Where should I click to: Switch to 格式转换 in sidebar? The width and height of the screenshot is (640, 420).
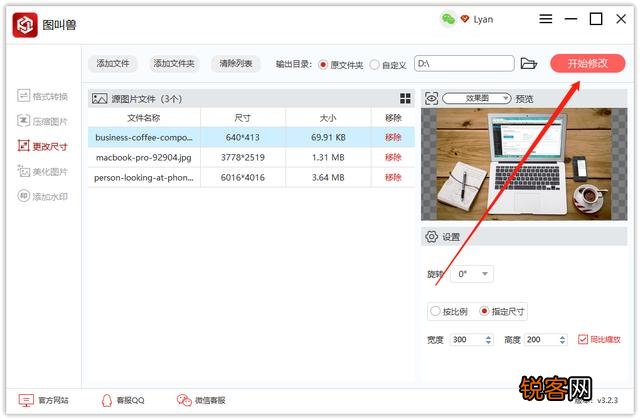pos(42,96)
